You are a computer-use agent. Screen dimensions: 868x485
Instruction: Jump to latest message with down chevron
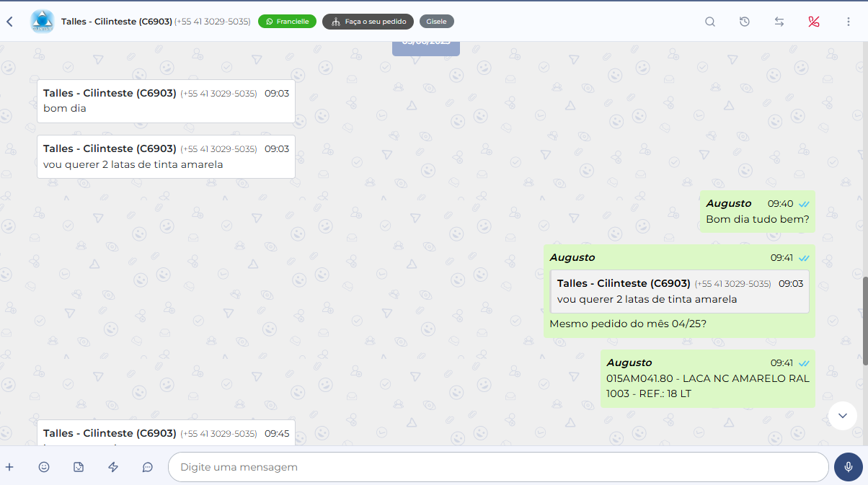point(842,415)
